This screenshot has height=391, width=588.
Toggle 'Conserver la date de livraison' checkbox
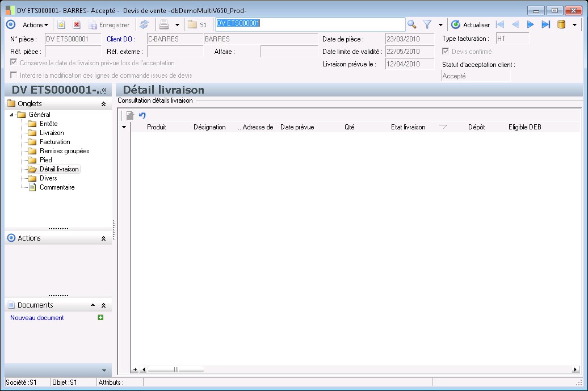pyautogui.click(x=14, y=63)
